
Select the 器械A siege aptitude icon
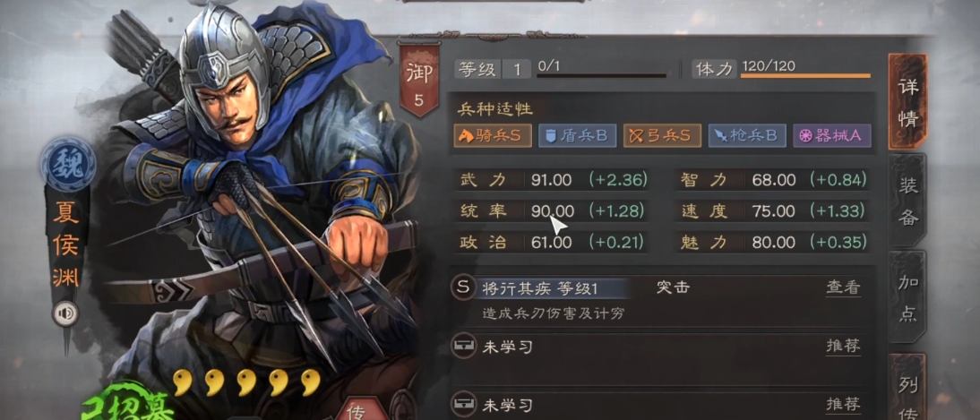[832, 135]
